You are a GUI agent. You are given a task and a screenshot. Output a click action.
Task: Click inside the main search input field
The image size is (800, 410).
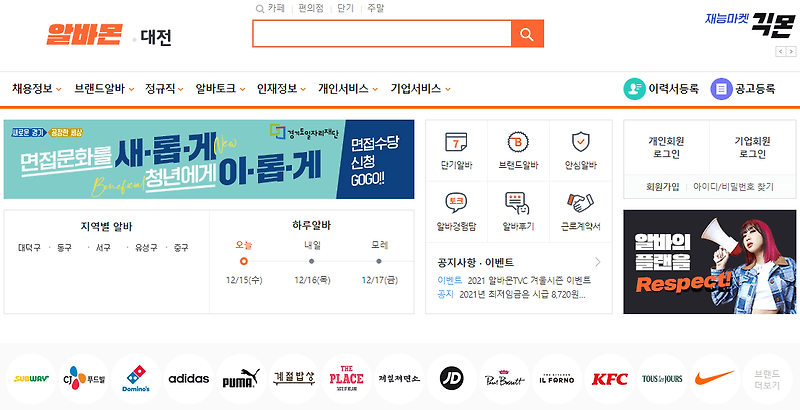(x=382, y=34)
